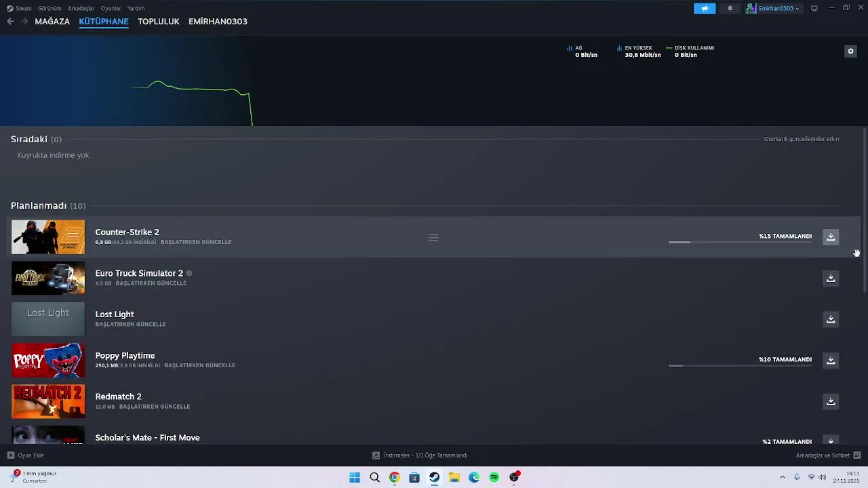Go to the KÜTÜPHANE tab
The height and width of the screenshot is (488, 868).
pyautogui.click(x=104, y=21)
